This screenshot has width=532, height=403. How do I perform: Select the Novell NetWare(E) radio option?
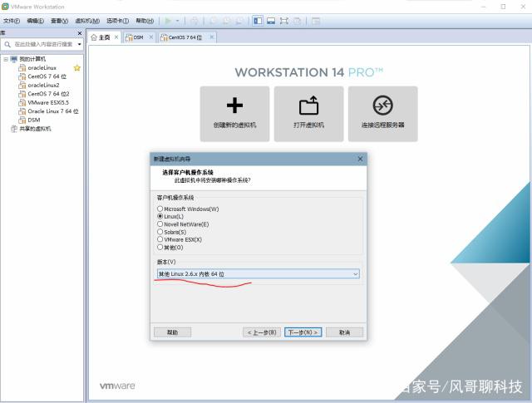coord(160,224)
